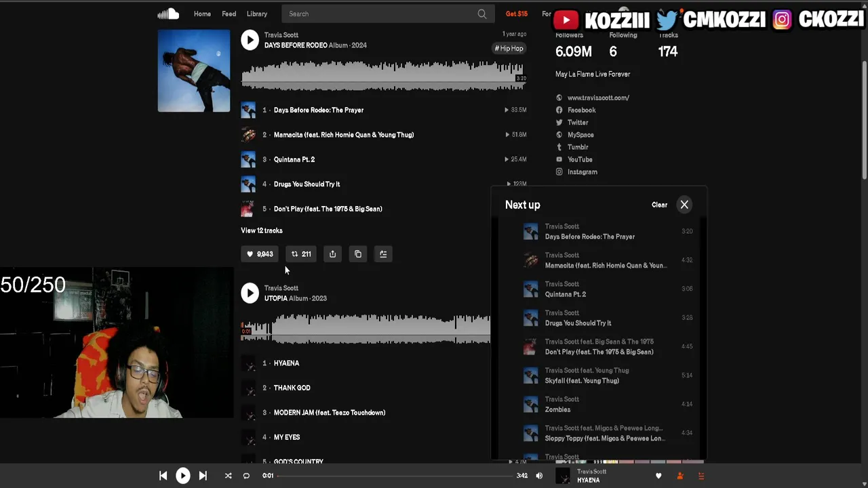
Task: Toggle the Next up queue icon
Action: pyautogui.click(x=701, y=476)
